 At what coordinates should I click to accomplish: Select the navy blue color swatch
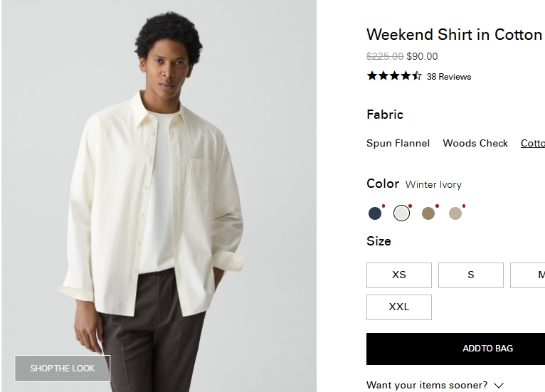[x=375, y=213]
